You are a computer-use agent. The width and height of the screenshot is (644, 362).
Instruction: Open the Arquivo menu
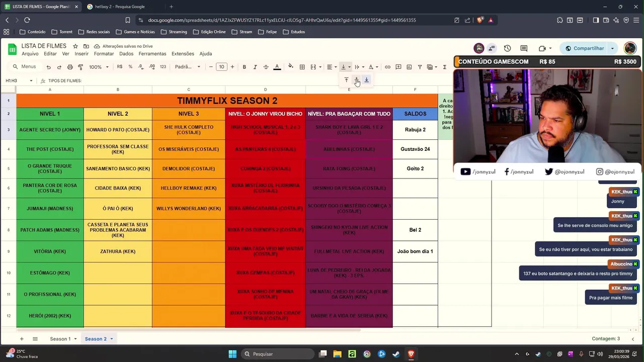[30, 54]
